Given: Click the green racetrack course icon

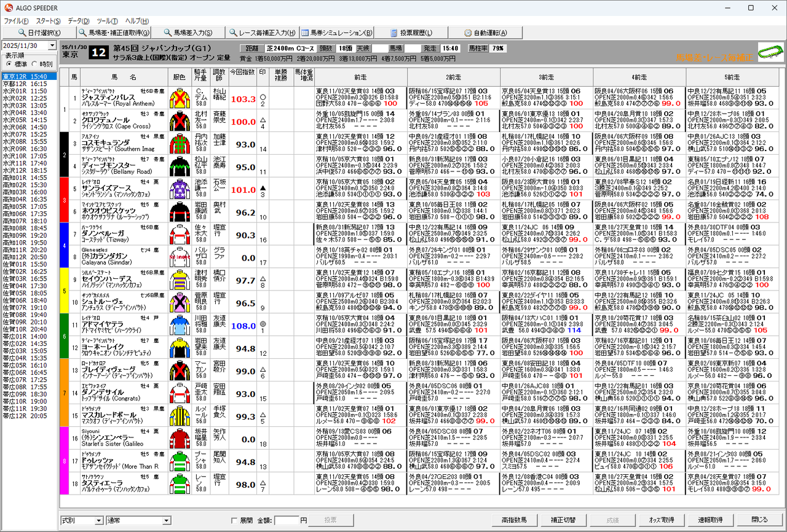Looking at the screenshot, I should click(x=770, y=52).
